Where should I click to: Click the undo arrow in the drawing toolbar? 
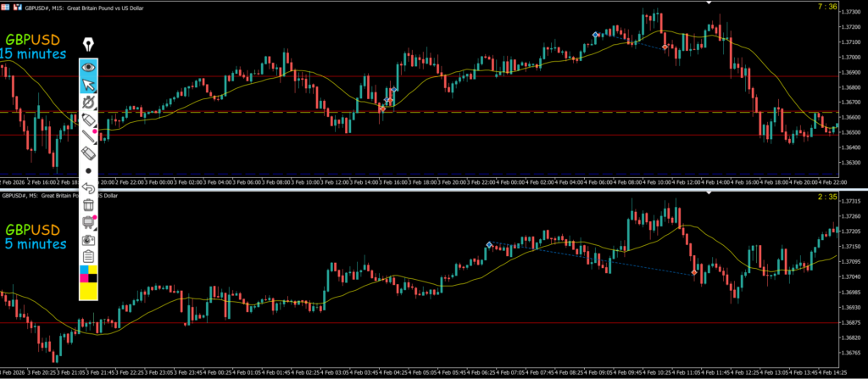(89, 187)
